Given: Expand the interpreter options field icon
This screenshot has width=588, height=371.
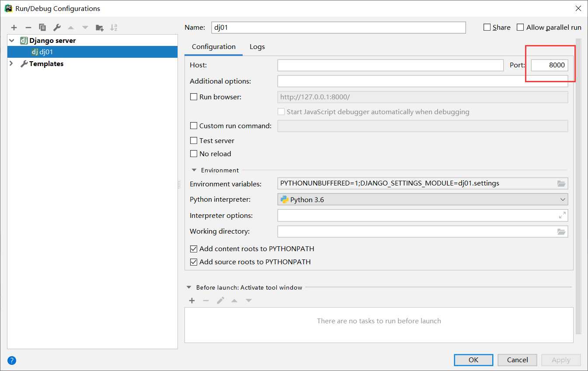Looking at the screenshot, I should tap(562, 215).
